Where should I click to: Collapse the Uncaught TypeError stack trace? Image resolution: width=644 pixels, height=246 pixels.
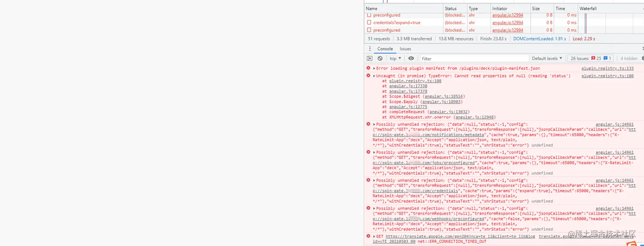click(x=374, y=76)
